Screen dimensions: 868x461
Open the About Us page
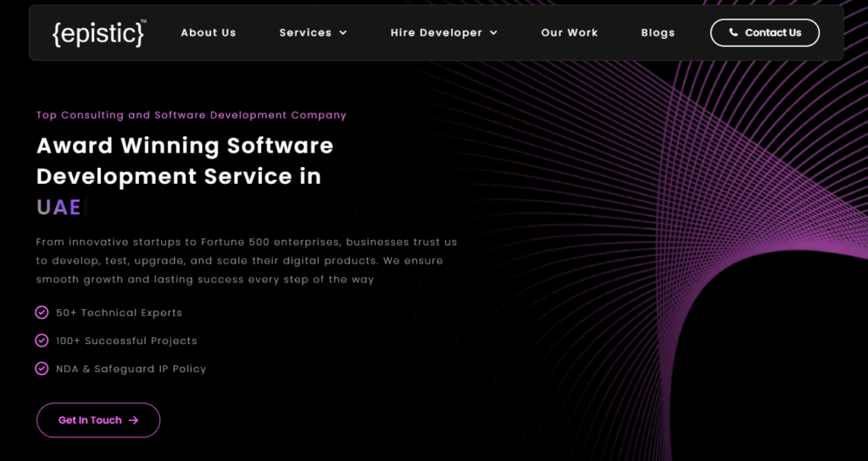[x=209, y=33]
